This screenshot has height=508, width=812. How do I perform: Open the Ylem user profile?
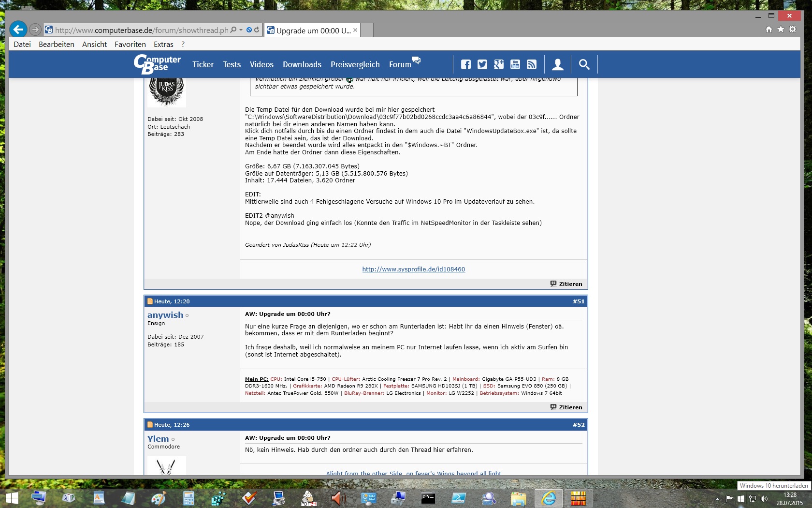[158, 439]
